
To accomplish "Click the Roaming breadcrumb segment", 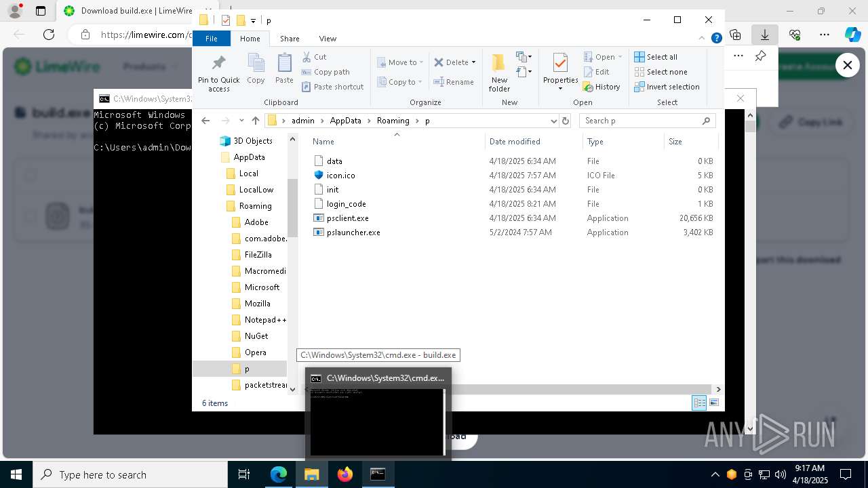I will pyautogui.click(x=393, y=121).
